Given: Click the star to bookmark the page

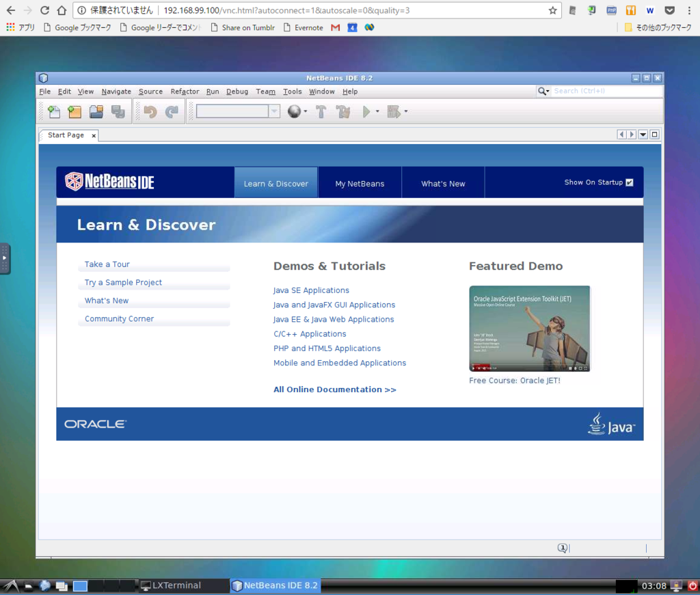Looking at the screenshot, I should pyautogui.click(x=552, y=10).
